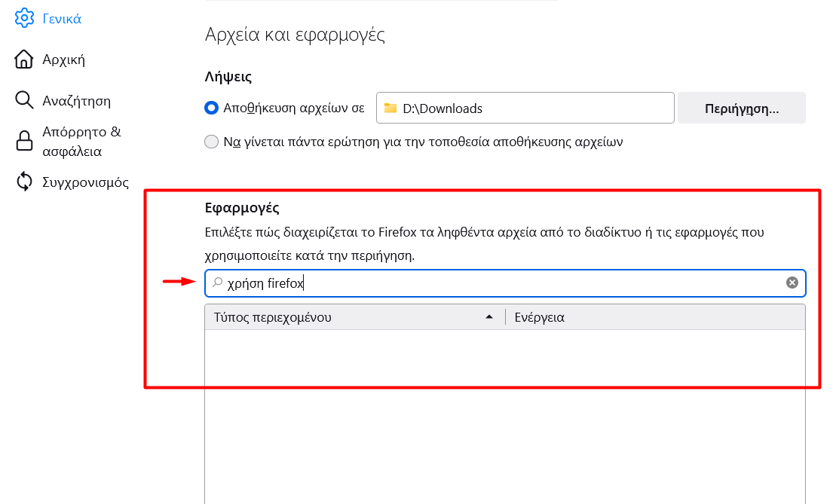Click the Αναζήτηση magnifier icon in sidebar
This screenshot has height=504, width=836.
24,99
